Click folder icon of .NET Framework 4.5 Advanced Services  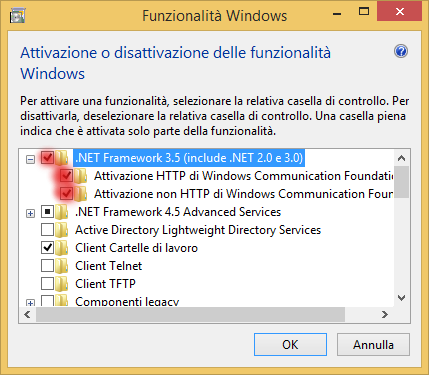pyautogui.click(x=61, y=212)
